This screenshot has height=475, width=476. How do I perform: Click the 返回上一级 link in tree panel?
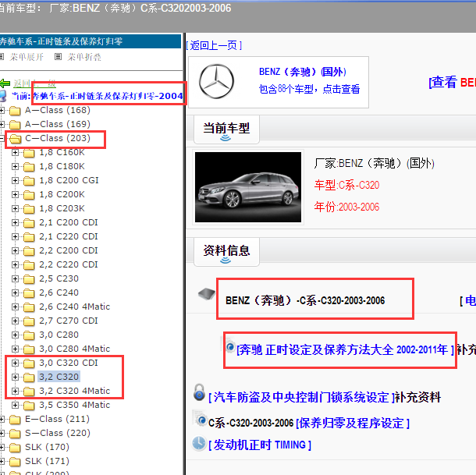pyautogui.click(x=34, y=83)
